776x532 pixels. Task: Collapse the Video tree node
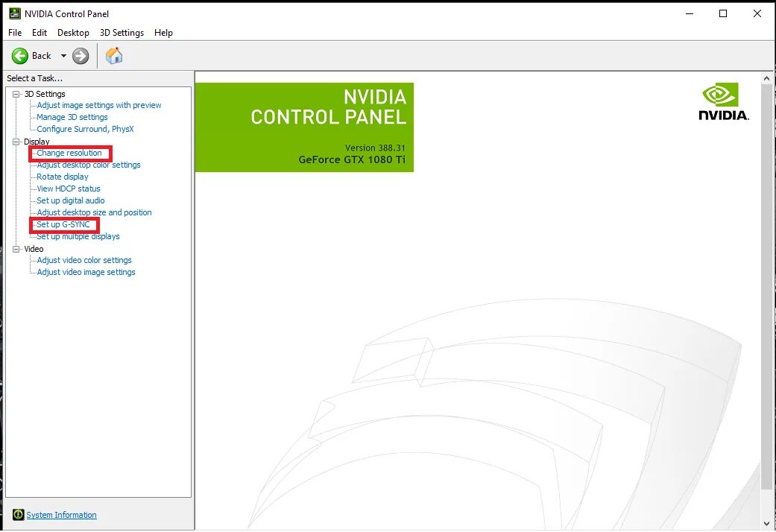click(x=16, y=249)
